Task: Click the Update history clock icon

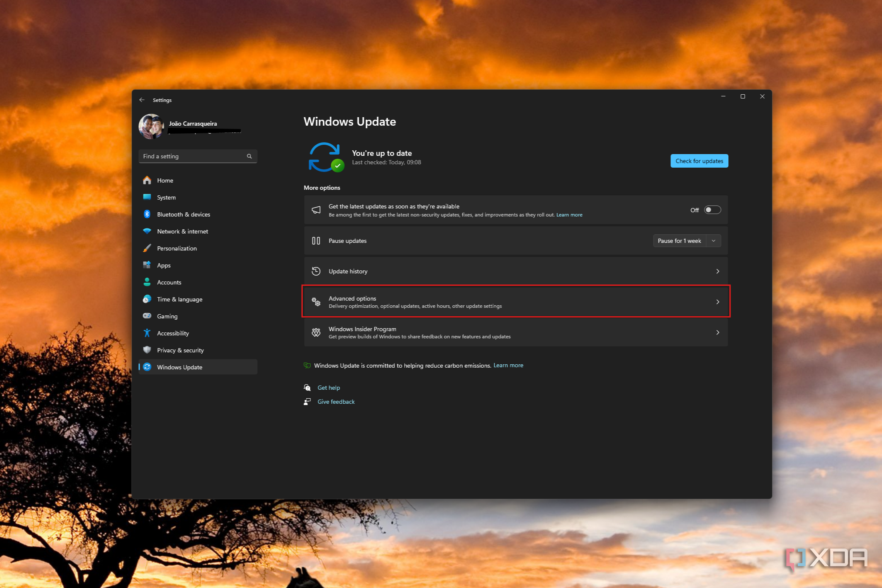Action: coord(316,271)
